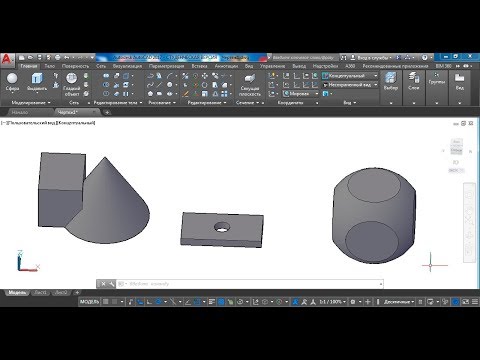Toggle grid display in the status bar
The height and width of the screenshot is (360, 480).
[106, 302]
